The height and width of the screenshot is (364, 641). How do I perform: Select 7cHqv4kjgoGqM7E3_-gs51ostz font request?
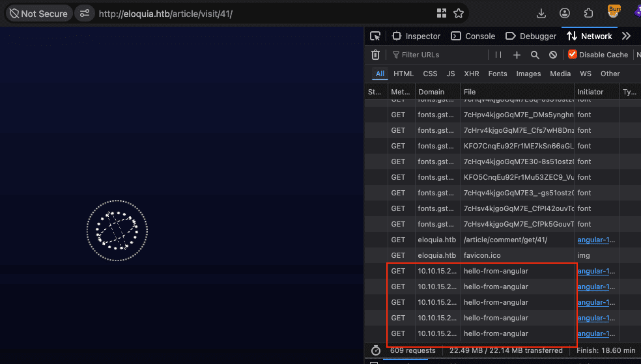click(503, 193)
